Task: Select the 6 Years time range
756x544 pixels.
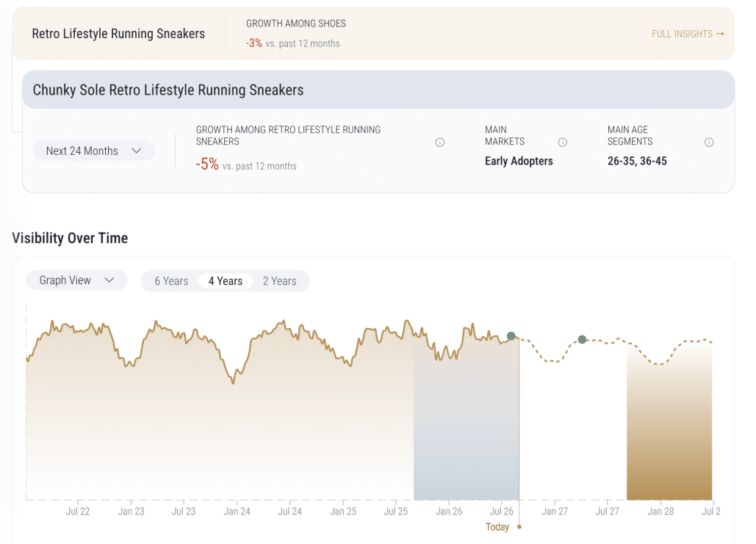Action: [x=171, y=281]
